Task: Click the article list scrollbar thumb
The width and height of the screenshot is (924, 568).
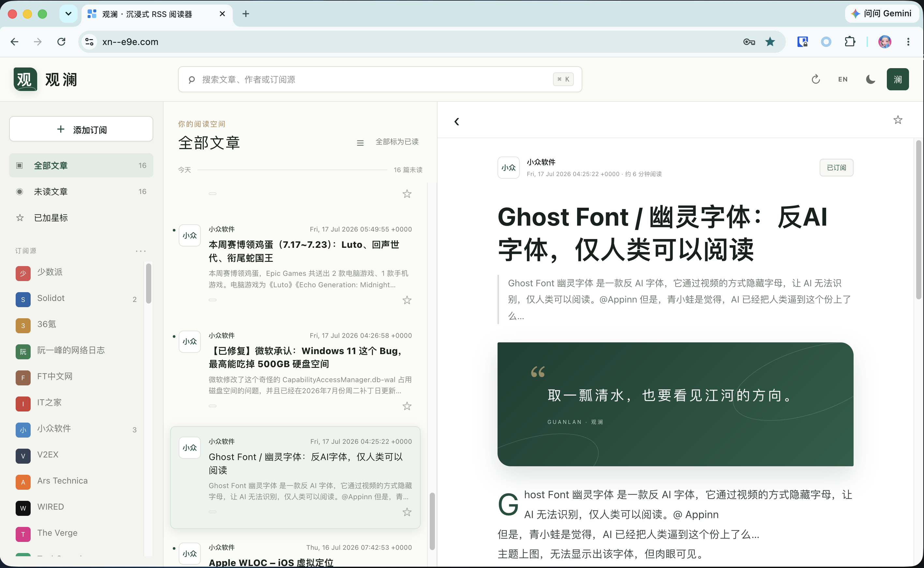Action: point(432,521)
